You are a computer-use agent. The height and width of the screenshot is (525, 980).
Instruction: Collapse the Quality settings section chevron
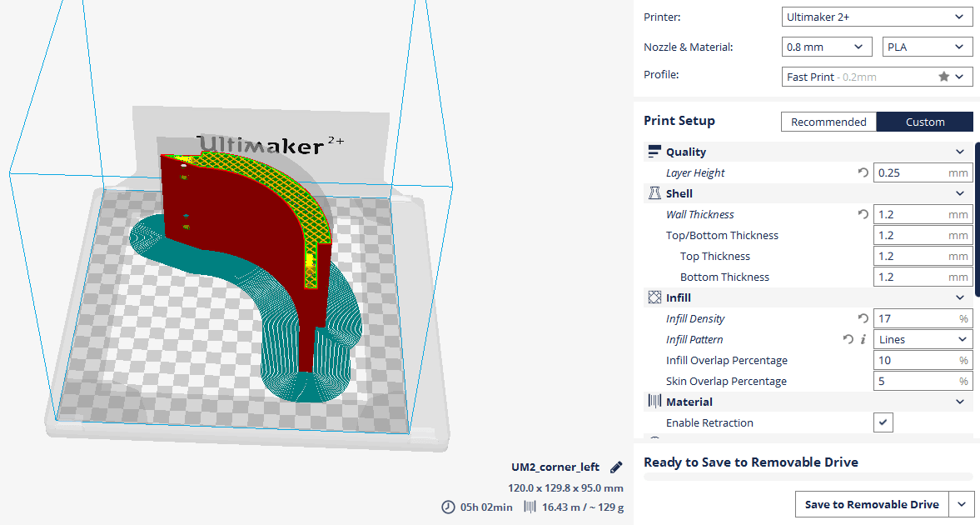click(961, 152)
